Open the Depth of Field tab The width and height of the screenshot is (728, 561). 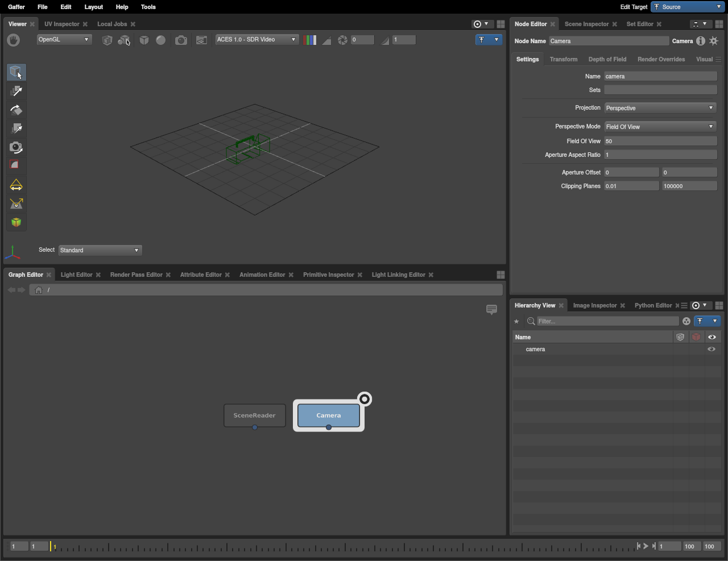coord(607,59)
